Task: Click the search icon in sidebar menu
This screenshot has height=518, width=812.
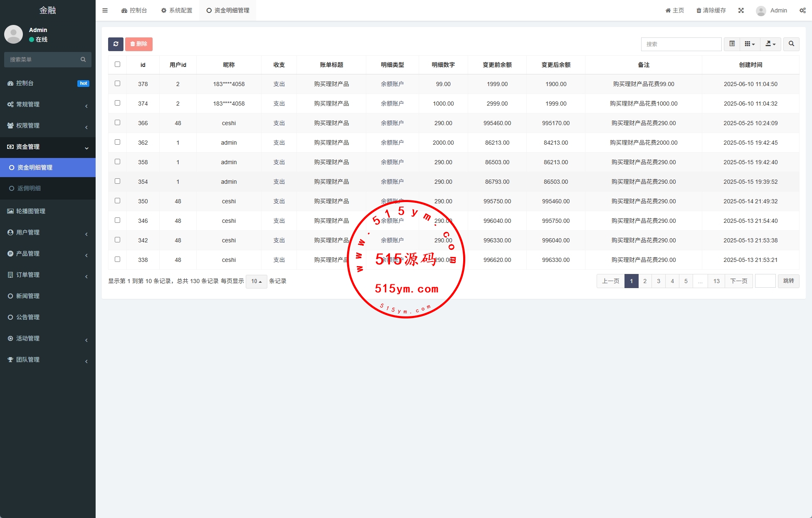Action: (83, 59)
